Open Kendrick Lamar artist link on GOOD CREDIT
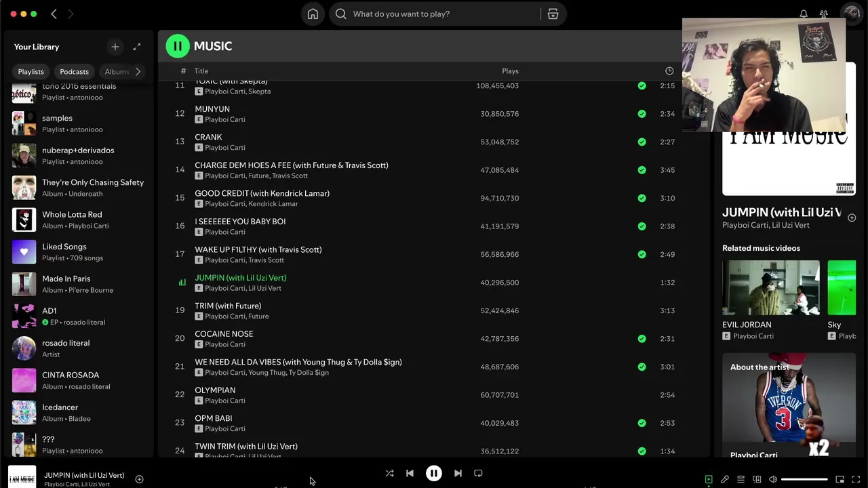 (273, 204)
